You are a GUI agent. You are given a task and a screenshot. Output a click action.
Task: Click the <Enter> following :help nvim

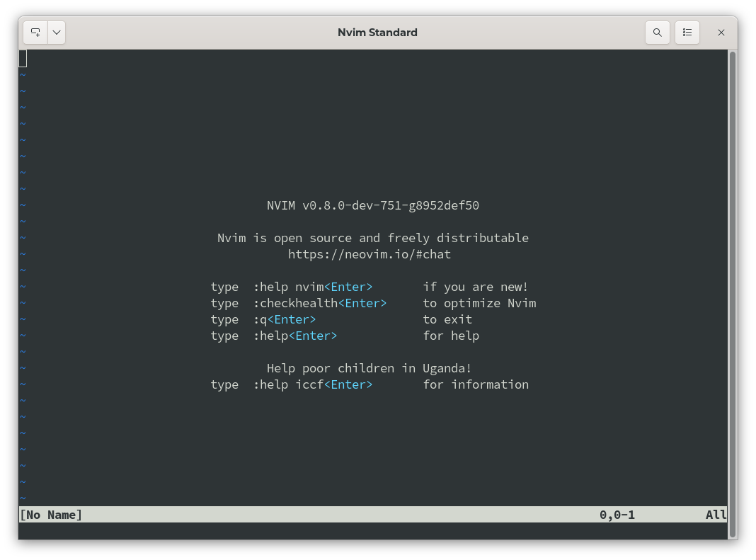pyautogui.click(x=349, y=287)
